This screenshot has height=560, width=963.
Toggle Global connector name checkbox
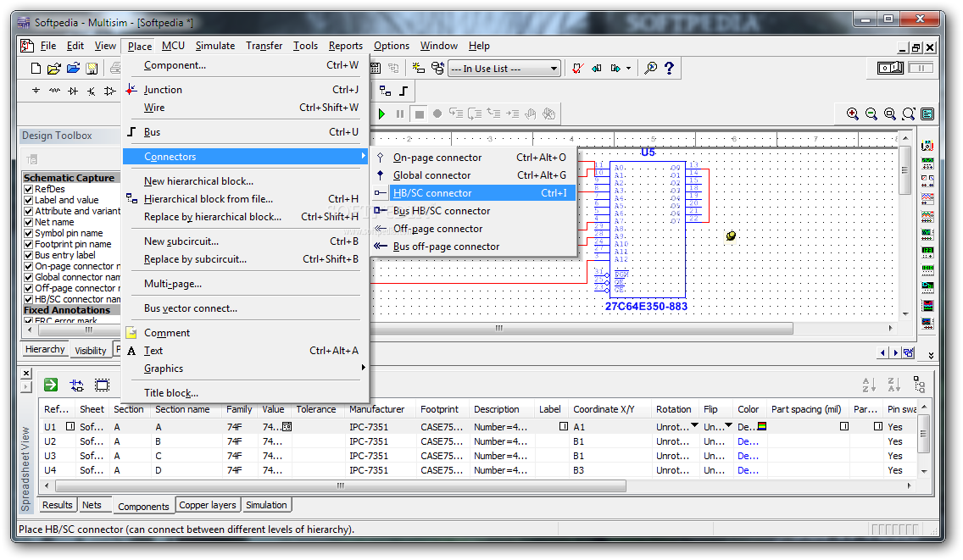click(28, 278)
